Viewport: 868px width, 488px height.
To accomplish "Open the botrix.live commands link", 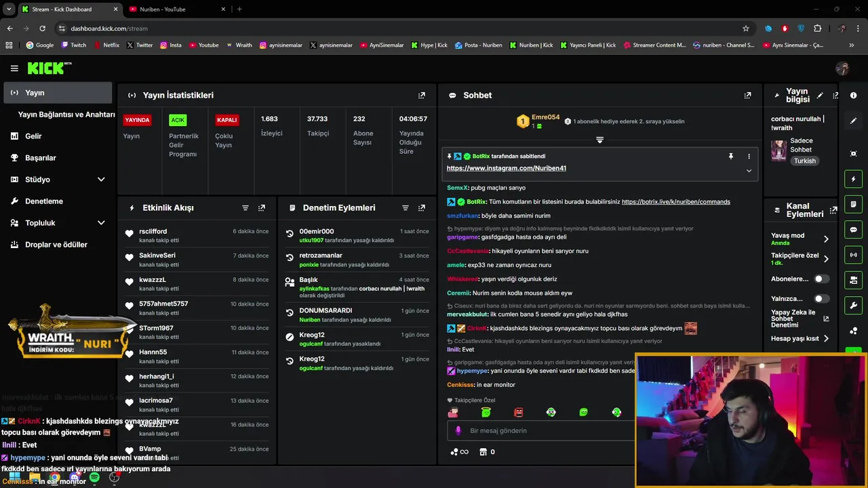I will point(675,202).
